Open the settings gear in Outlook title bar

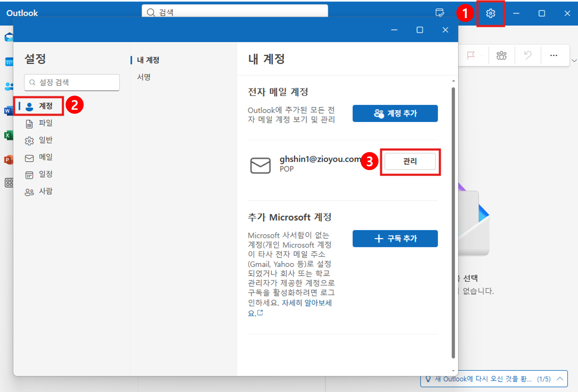tap(490, 13)
